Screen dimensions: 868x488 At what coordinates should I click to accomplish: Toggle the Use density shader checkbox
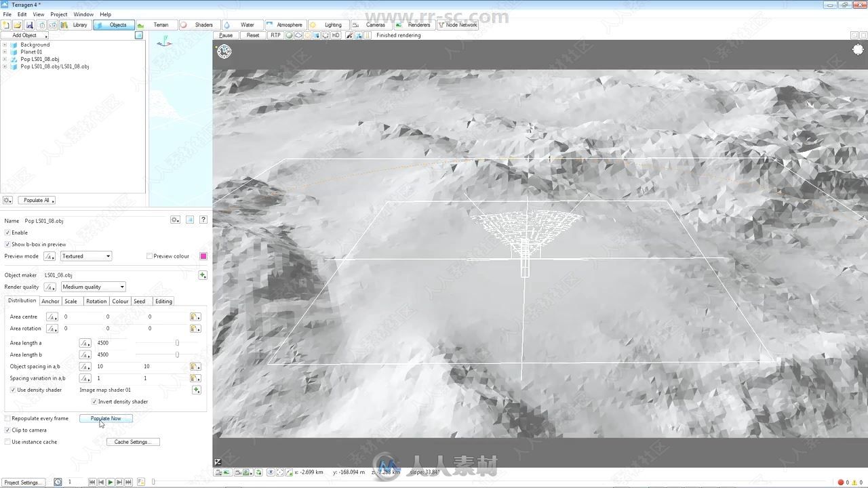coord(13,390)
